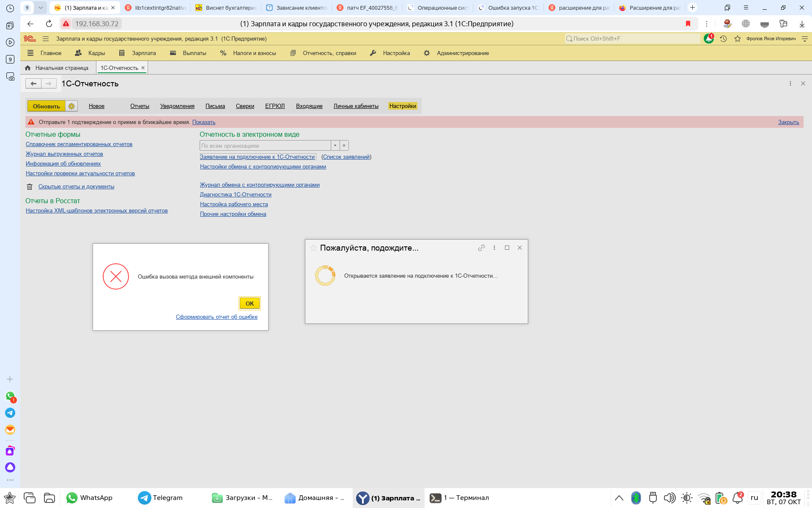The width and height of the screenshot is (812, 508).
Task: Open Диагностика 1С-Отчетности link
Action: point(236,195)
